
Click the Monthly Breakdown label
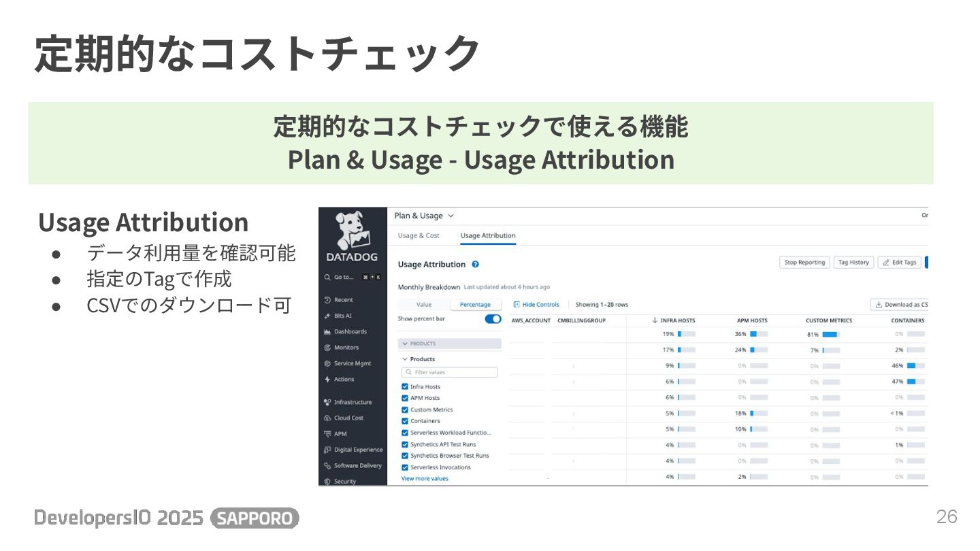[x=429, y=287]
